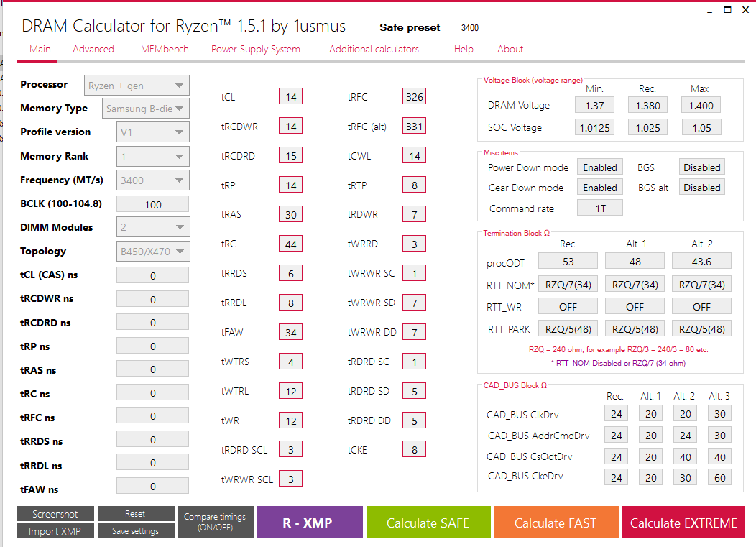The image size is (756, 547).
Task: Click the tRCDRD ns input field
Action: coord(153,323)
